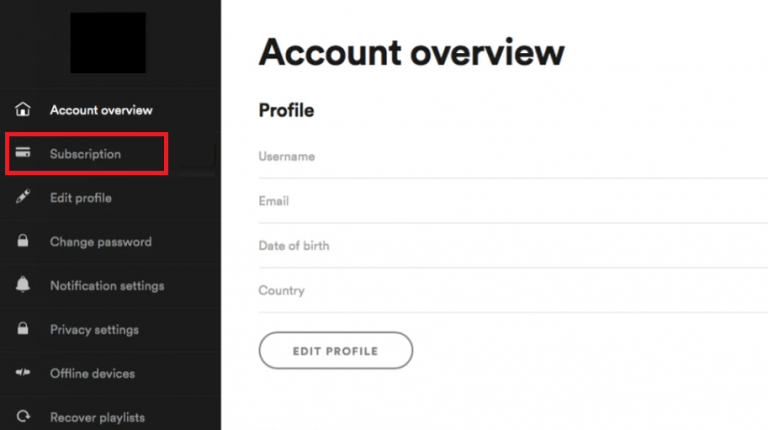The width and height of the screenshot is (768, 430).
Task: Click the pencil Edit profile icon
Action: (x=23, y=196)
